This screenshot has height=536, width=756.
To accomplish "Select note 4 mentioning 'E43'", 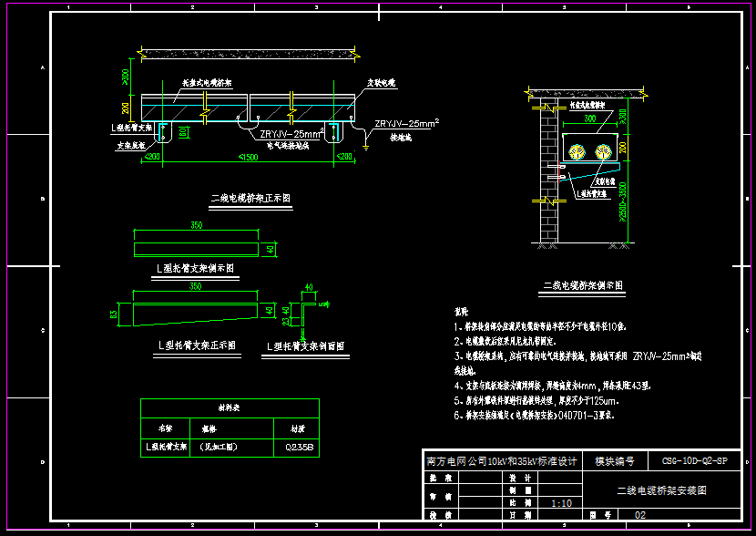I will tap(553, 386).
